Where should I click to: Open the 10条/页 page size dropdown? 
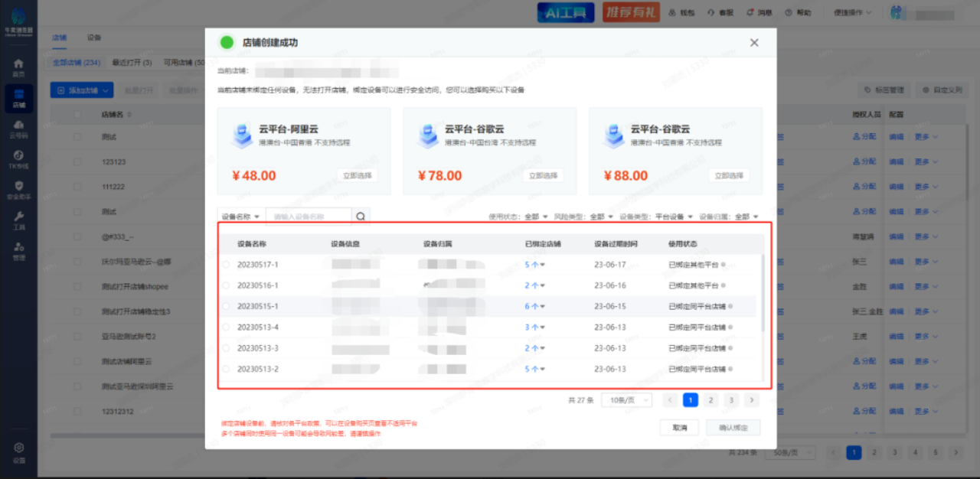coord(626,400)
